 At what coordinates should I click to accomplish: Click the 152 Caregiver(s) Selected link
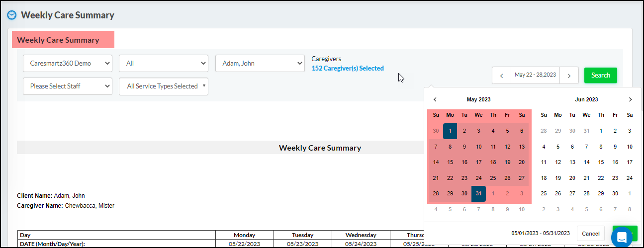click(x=348, y=68)
